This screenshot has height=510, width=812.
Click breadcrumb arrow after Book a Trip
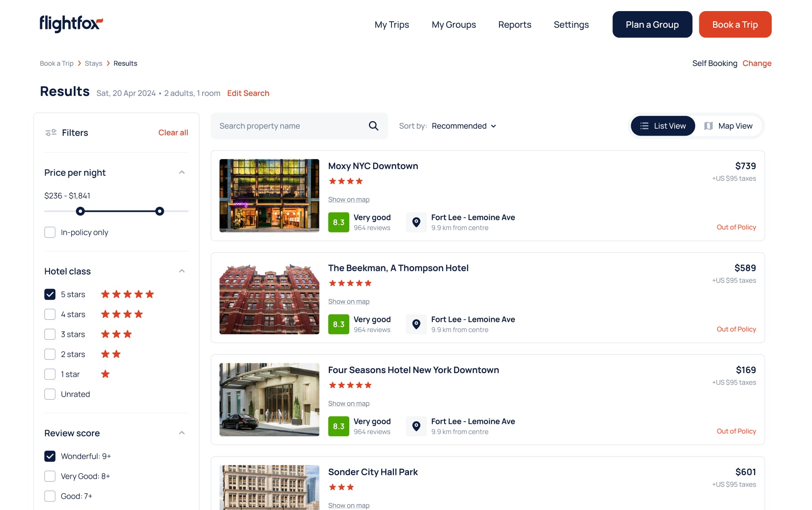(79, 63)
